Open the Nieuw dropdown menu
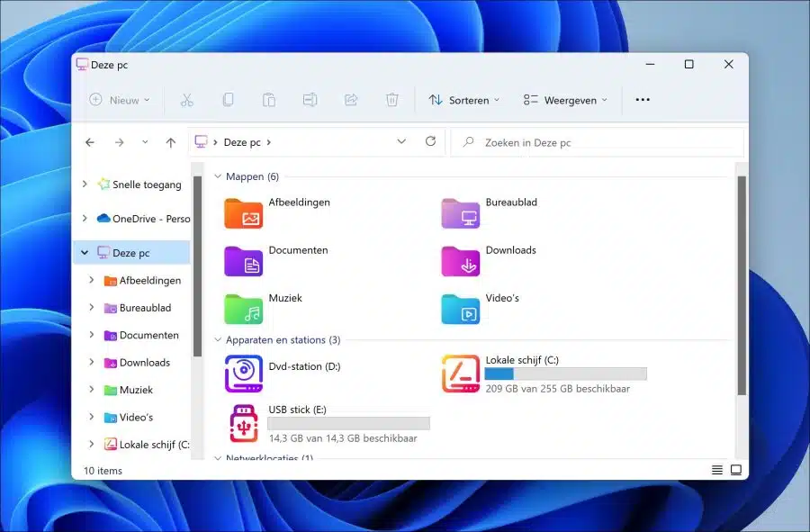810x532 pixels. point(120,100)
